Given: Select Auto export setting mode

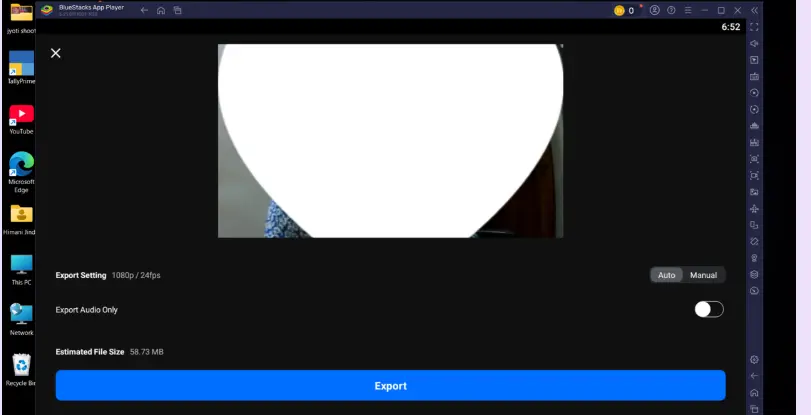Looking at the screenshot, I should [x=667, y=275].
